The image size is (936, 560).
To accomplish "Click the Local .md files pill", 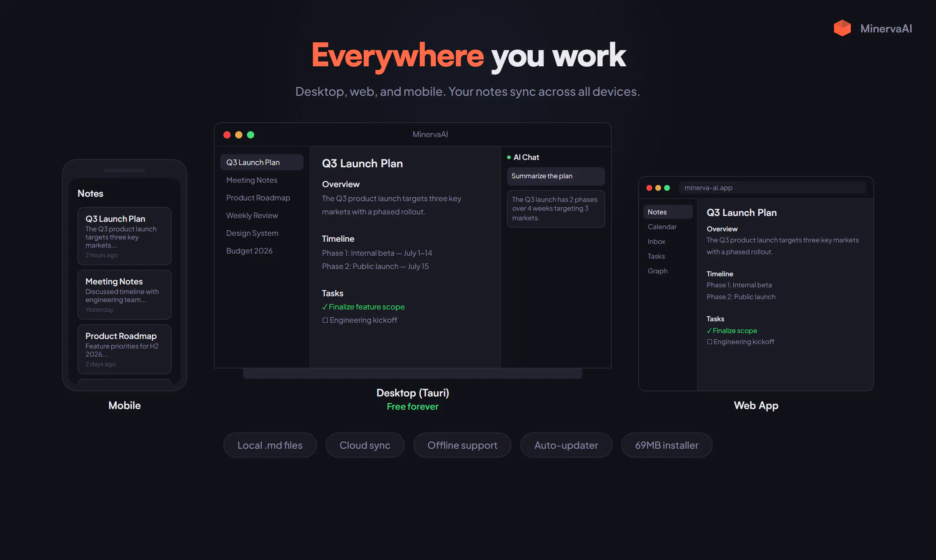I will point(270,445).
